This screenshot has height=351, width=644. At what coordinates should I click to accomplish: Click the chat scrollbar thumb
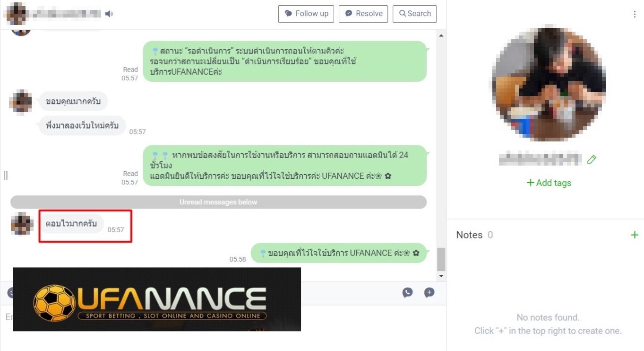pyautogui.click(x=441, y=259)
